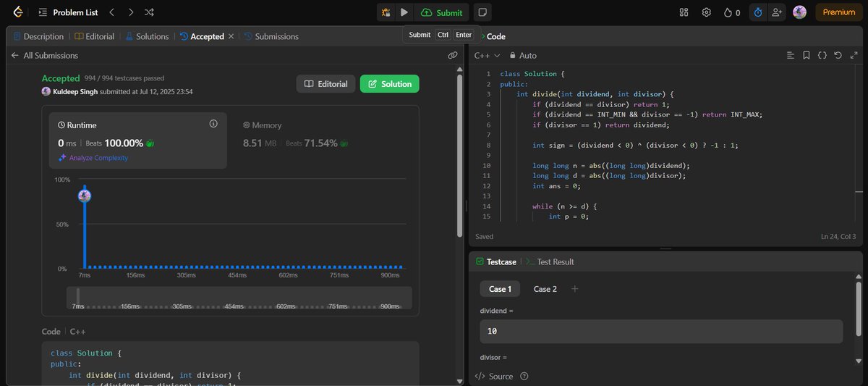Select the Testcase tab

[x=495, y=261]
